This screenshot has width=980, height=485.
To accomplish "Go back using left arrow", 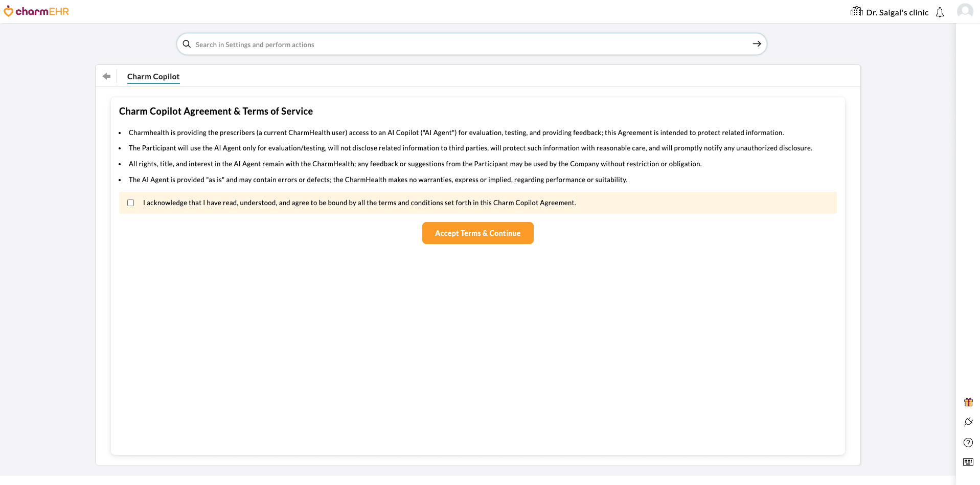I will tap(106, 76).
